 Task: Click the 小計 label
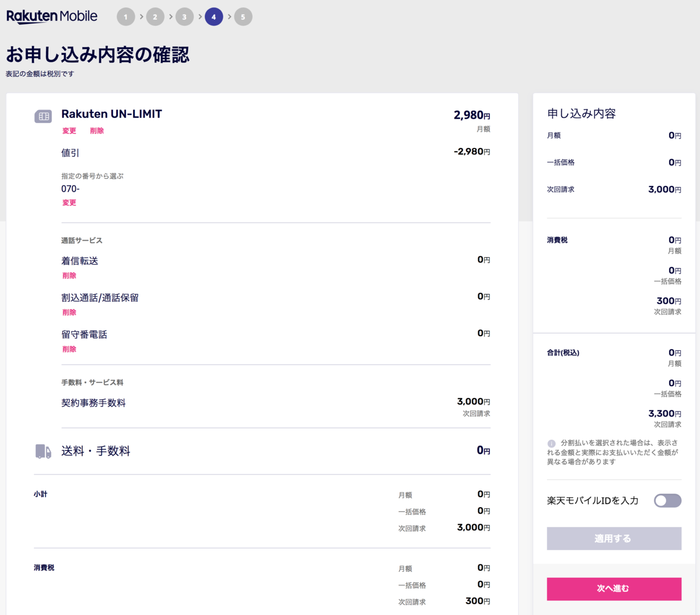point(40,494)
